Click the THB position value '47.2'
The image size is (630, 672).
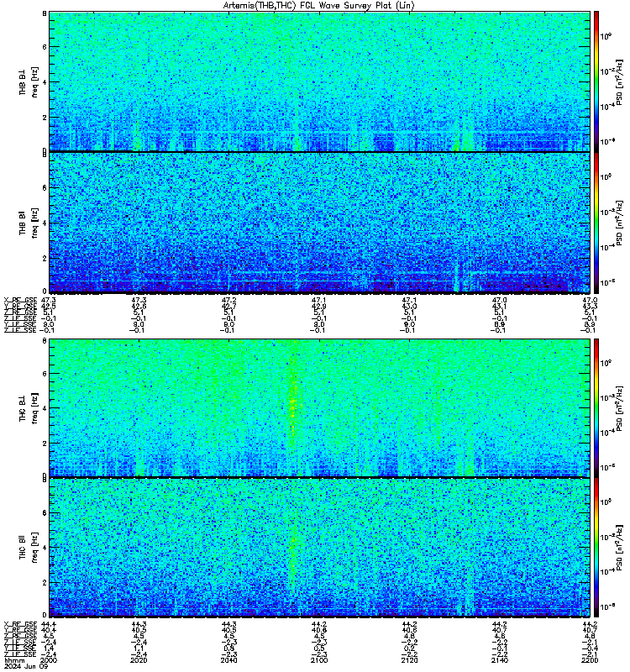pos(229,301)
